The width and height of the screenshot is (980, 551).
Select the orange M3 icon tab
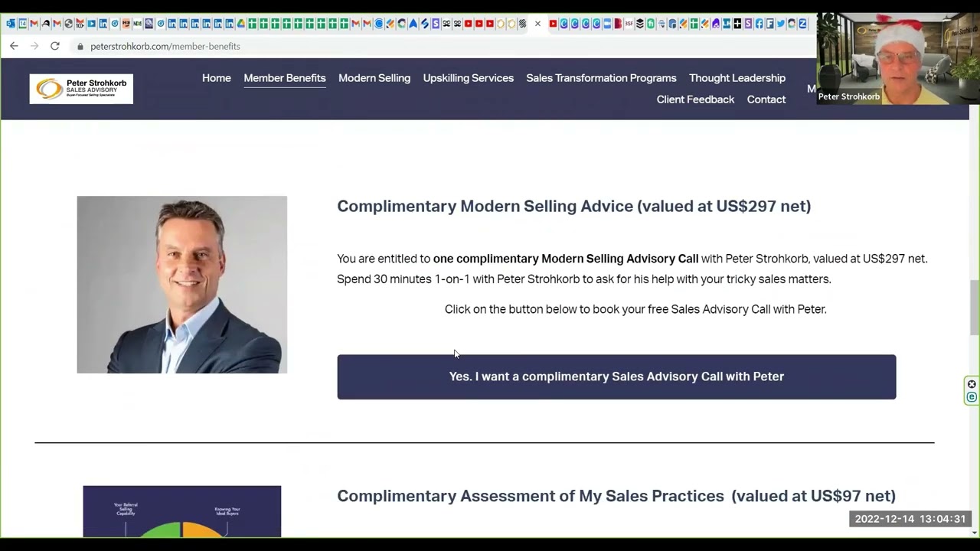(x=126, y=24)
